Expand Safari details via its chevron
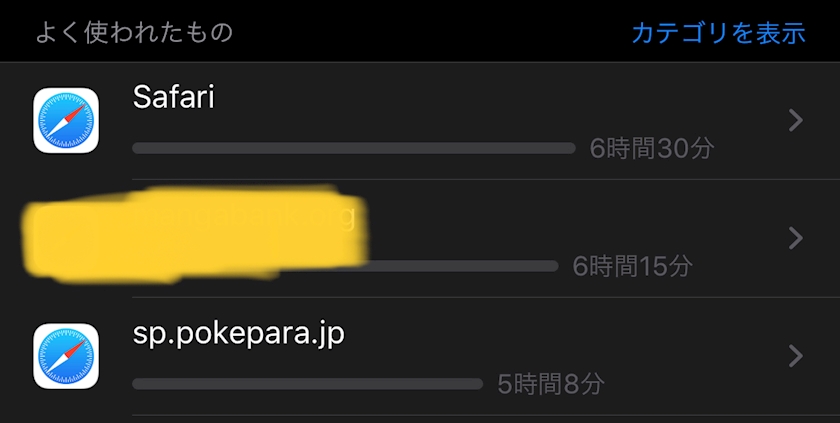The width and height of the screenshot is (840, 423). pos(796,120)
